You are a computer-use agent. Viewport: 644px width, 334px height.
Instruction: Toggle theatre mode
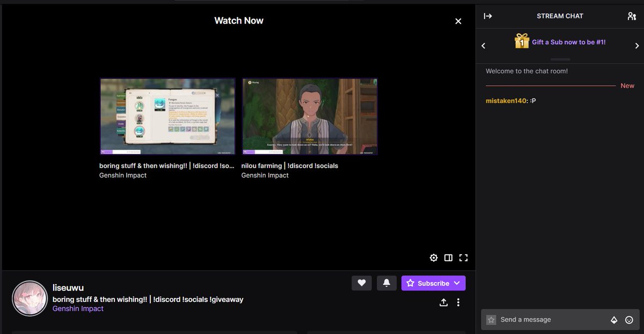(449, 258)
